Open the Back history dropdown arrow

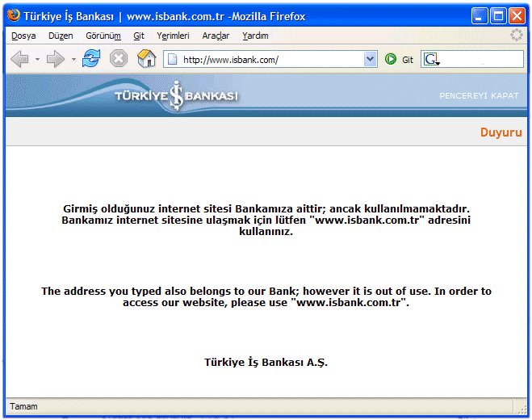pyautogui.click(x=38, y=60)
